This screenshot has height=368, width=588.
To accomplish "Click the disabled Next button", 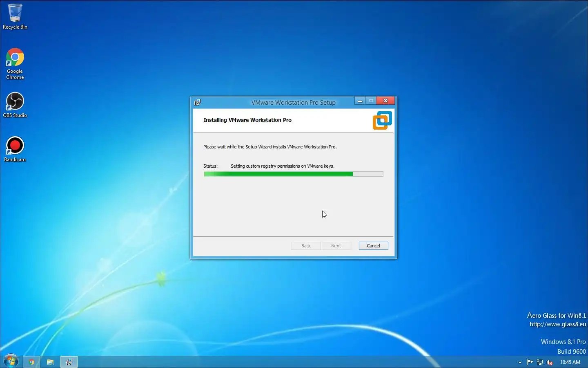I will tap(336, 246).
